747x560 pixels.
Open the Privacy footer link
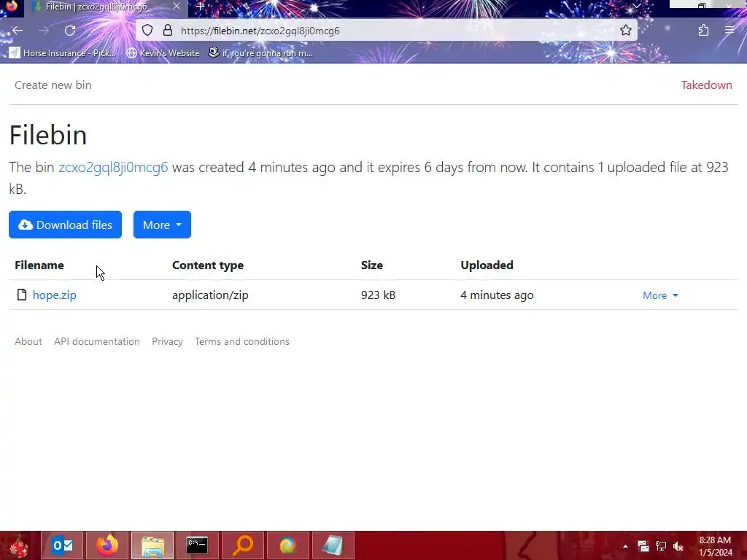167,341
